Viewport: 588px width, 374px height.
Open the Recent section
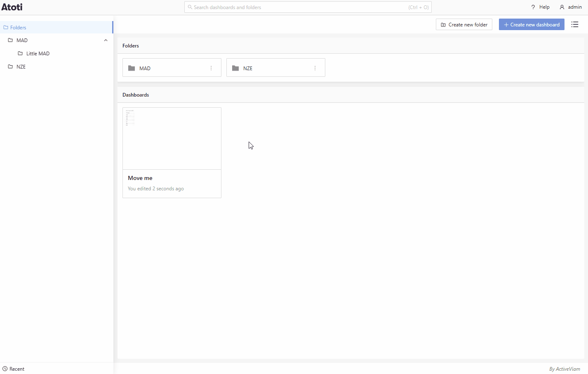click(16, 369)
